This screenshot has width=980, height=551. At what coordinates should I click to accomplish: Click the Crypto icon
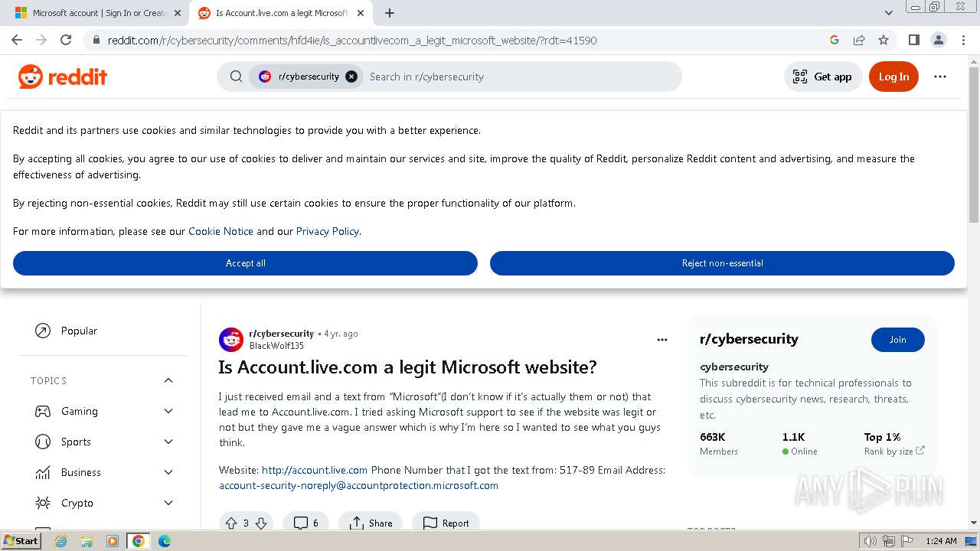(x=43, y=503)
